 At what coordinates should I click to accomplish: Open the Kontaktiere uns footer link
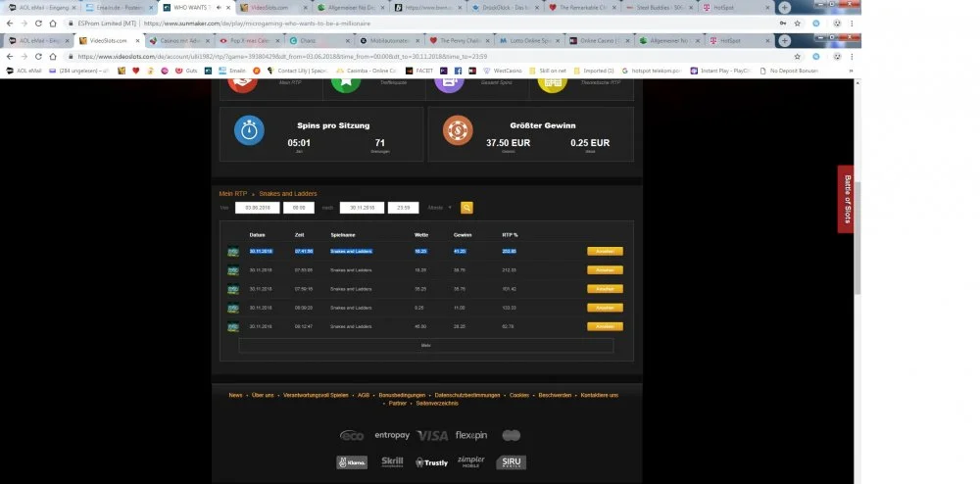600,395
